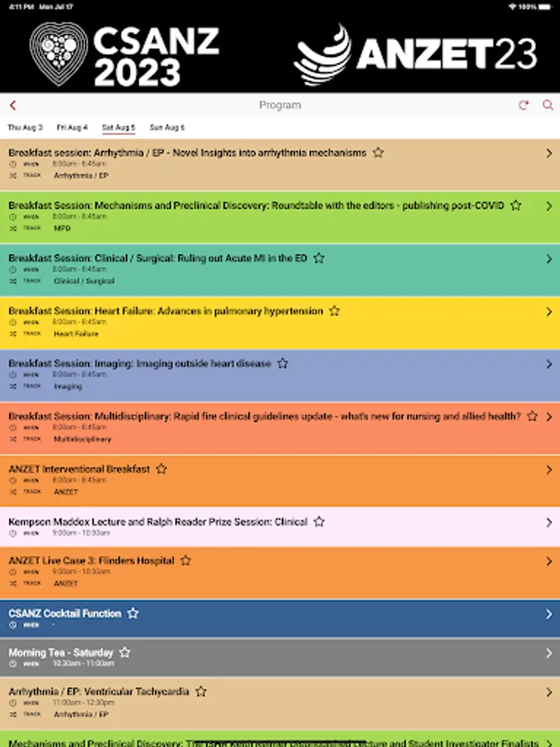The image size is (560, 747).
Task: Open CSANZ Cocktail Function title
Action: click(65, 613)
